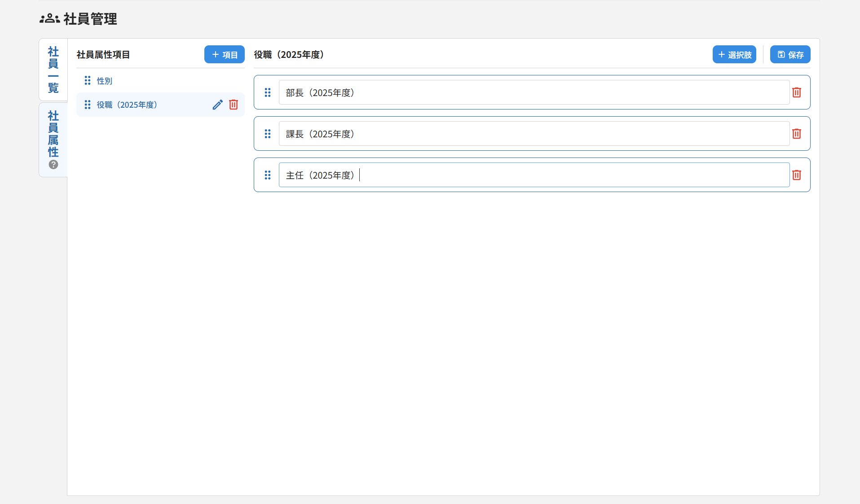Click drag handle of 課長（2025年度） row
This screenshot has height=504, width=860.
[268, 134]
